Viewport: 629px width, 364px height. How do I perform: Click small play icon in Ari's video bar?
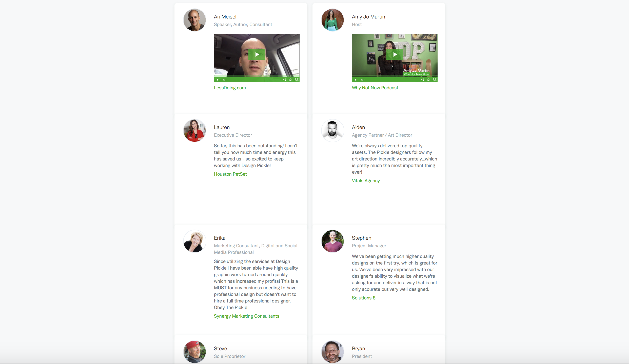[218, 80]
